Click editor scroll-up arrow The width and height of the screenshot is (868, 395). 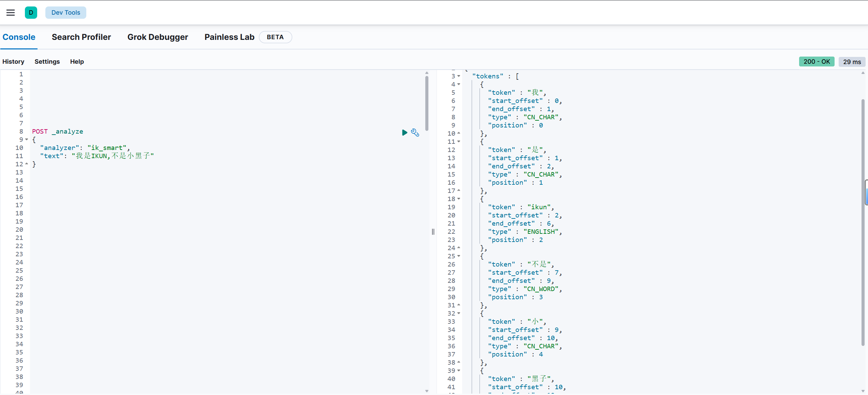click(427, 73)
